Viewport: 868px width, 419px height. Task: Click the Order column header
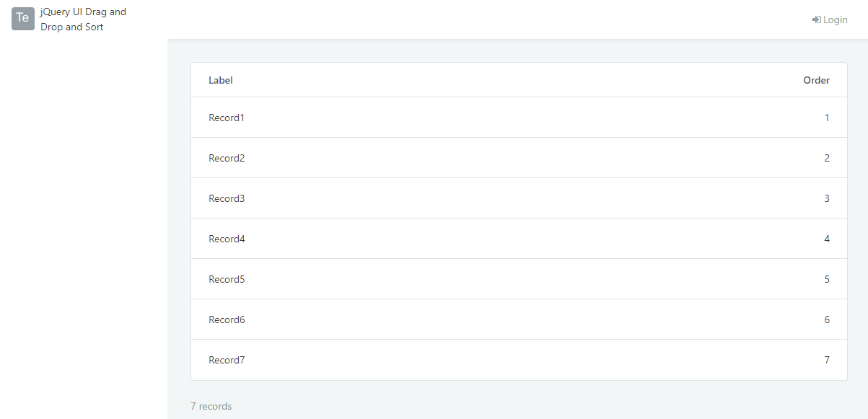(x=816, y=80)
